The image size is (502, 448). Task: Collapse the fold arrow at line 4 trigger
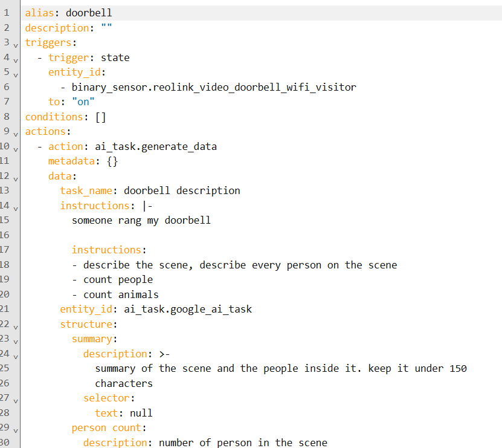pos(15,60)
